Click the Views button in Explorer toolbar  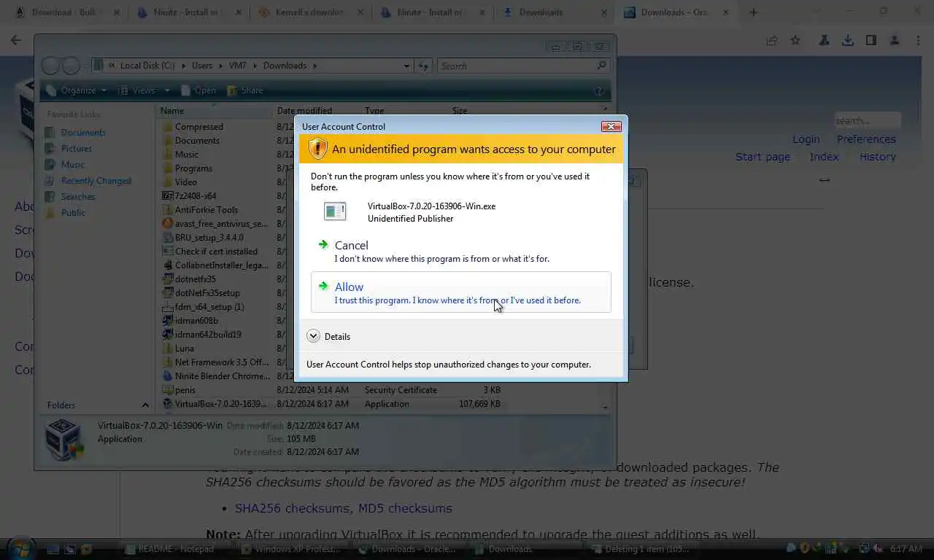click(x=137, y=90)
